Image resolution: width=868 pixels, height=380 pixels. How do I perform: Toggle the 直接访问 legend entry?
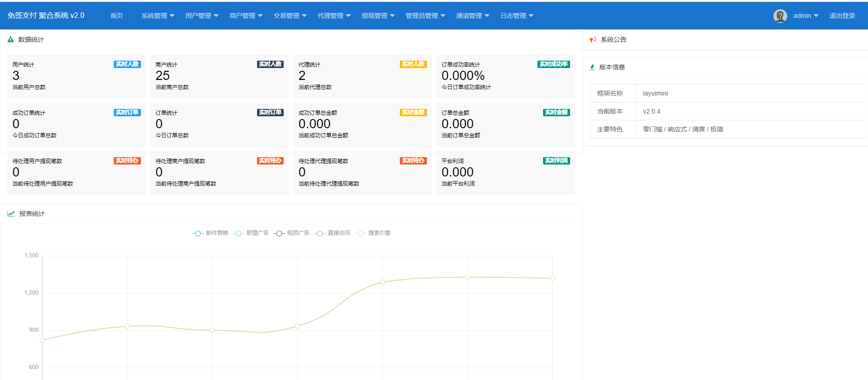332,233
